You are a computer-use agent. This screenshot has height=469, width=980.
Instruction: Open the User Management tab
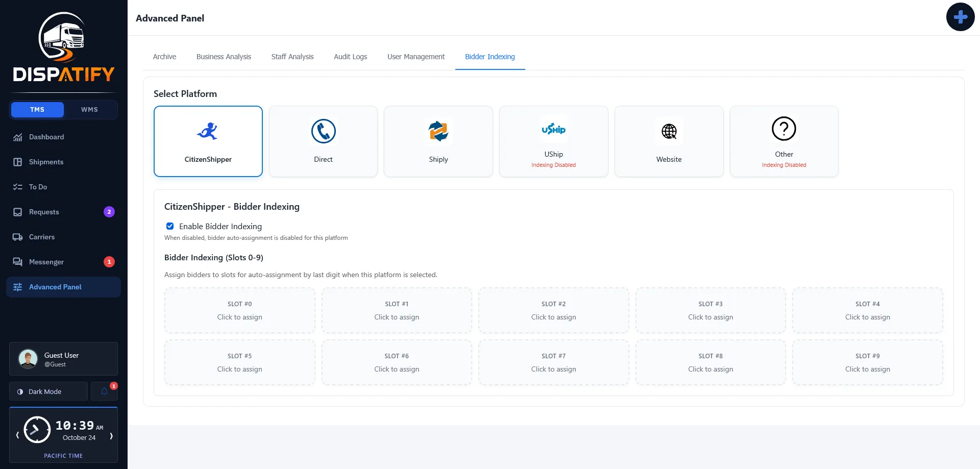[416, 57]
